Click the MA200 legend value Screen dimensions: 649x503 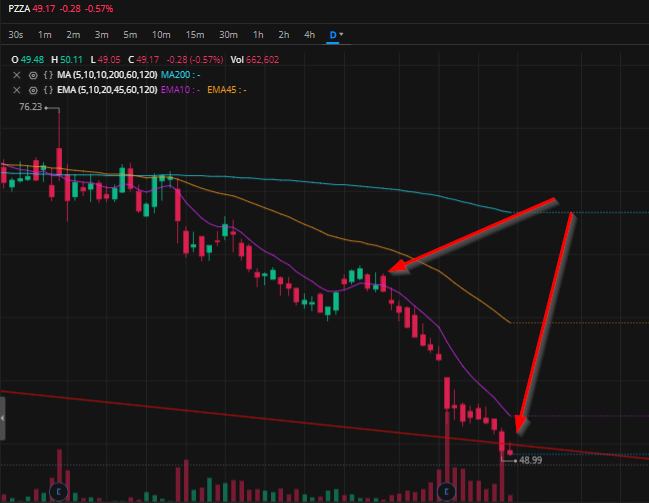click(180, 75)
